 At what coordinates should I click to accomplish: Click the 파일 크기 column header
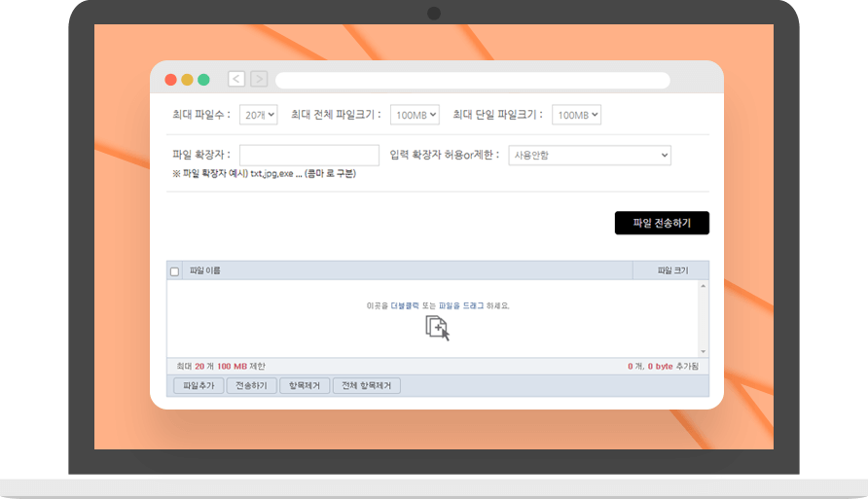(672, 270)
